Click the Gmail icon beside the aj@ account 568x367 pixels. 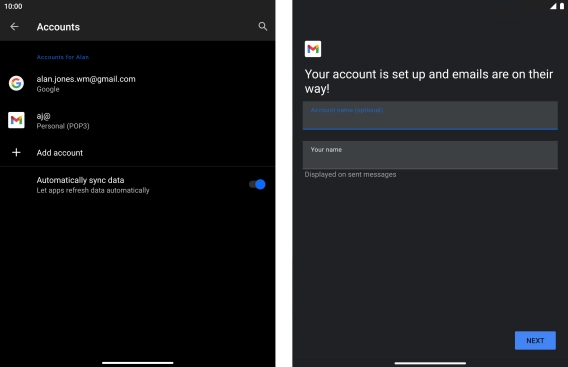click(16, 120)
